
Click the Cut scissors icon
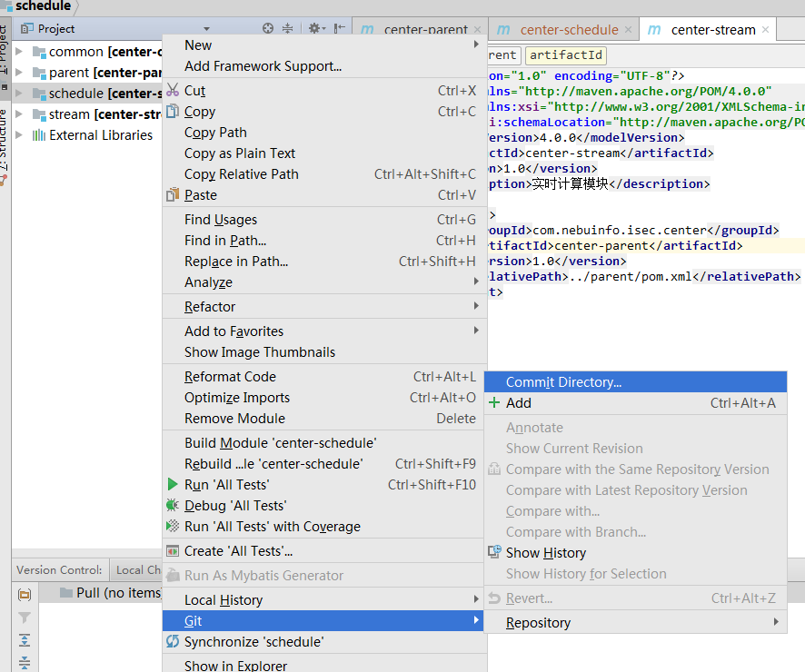(173, 90)
